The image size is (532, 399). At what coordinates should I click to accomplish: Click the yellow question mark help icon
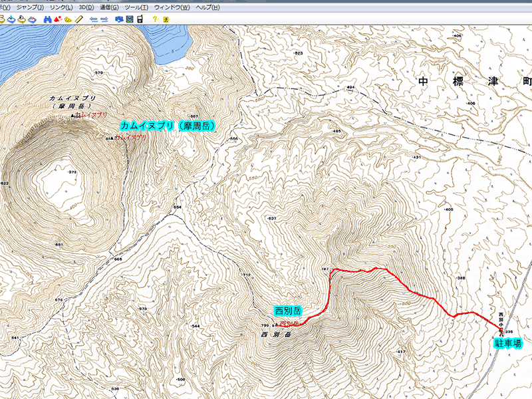(x=154, y=20)
